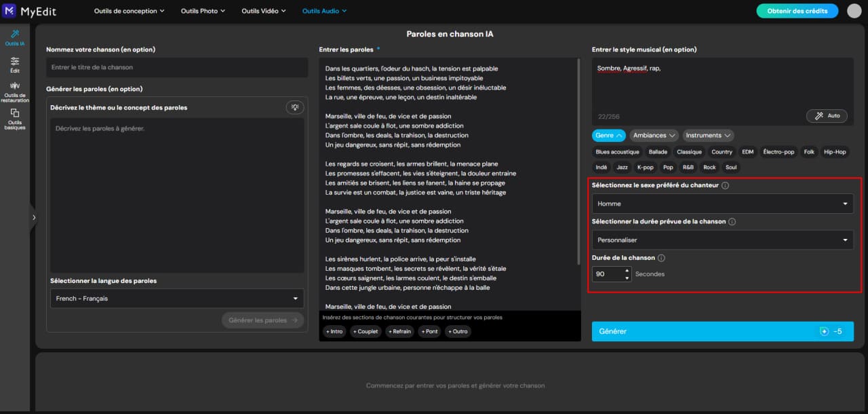868x414 pixels.
Task: Insert an Intro section tag
Action: click(x=334, y=332)
